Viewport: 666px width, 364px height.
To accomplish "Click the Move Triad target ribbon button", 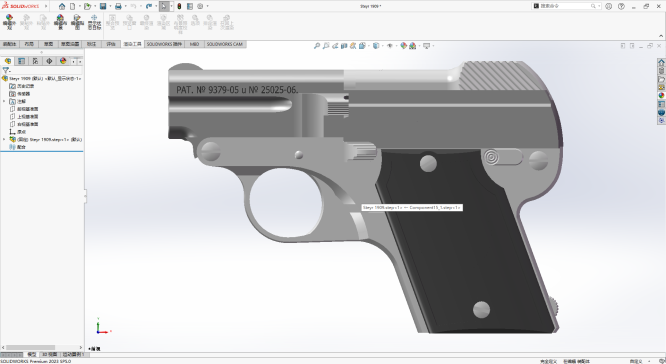I will [94, 22].
